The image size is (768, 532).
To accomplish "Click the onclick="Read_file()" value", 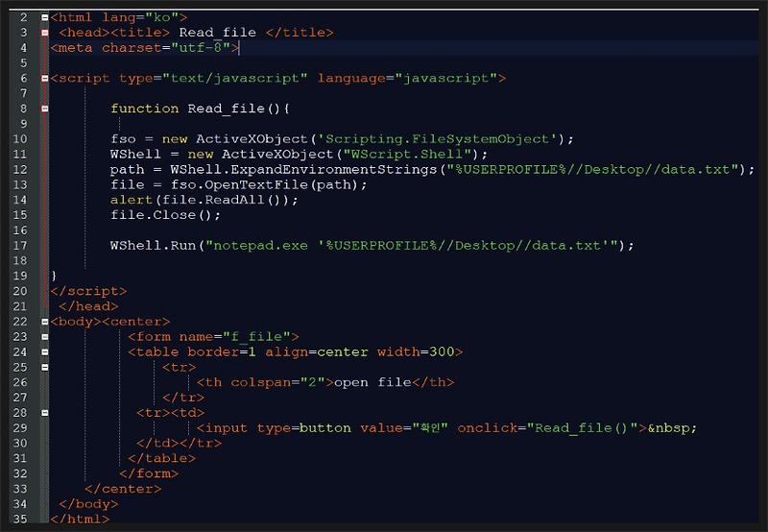I will [583, 428].
